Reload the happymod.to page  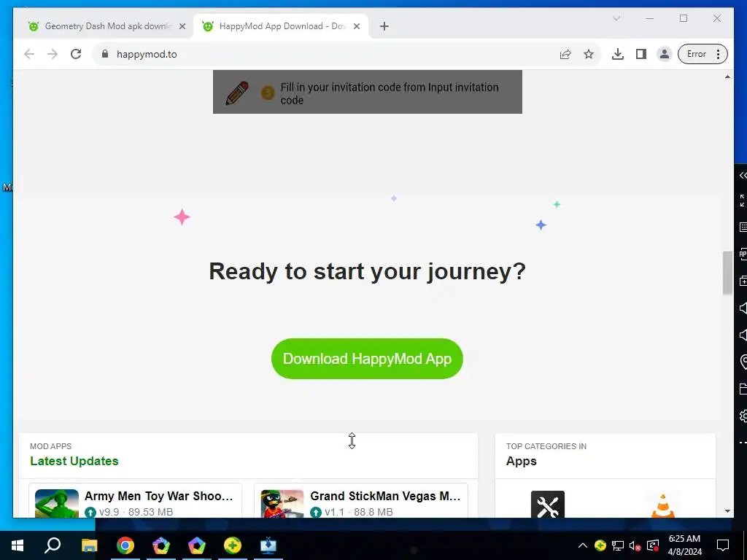(76, 54)
